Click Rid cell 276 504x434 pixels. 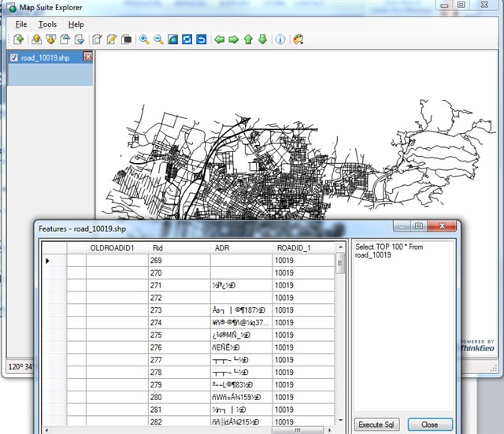(x=180, y=347)
